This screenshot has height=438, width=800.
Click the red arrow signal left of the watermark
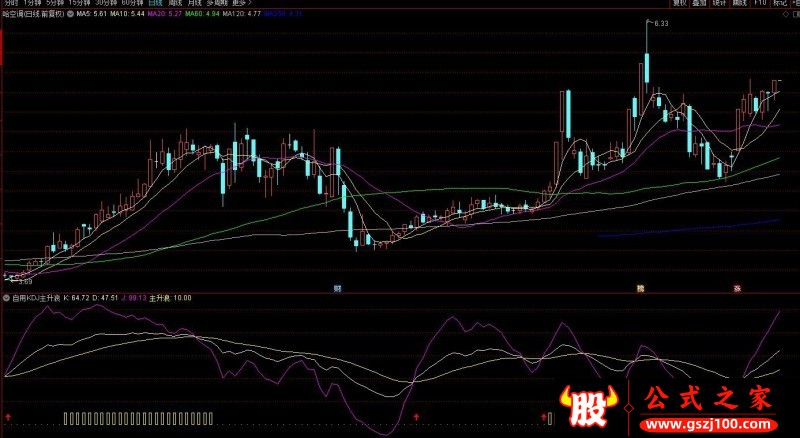coord(544,418)
